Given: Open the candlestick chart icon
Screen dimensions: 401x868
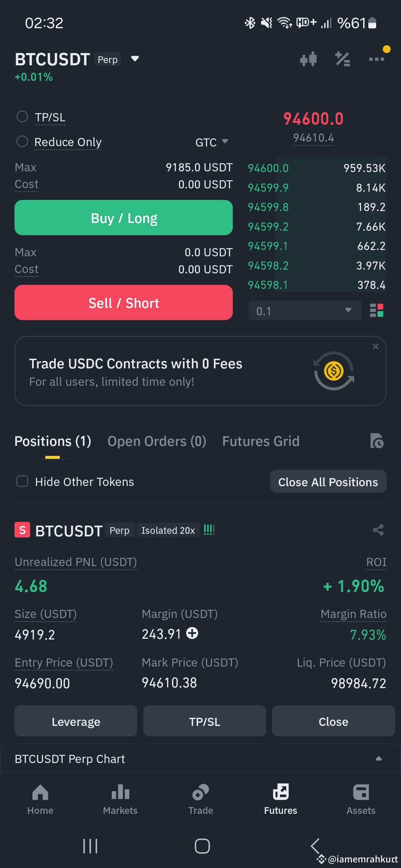Looking at the screenshot, I should pyautogui.click(x=308, y=59).
